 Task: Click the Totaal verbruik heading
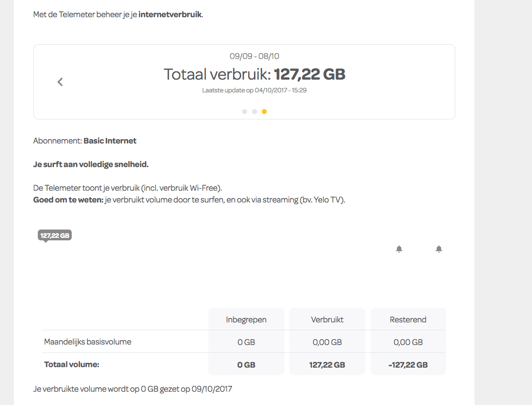[254, 74]
